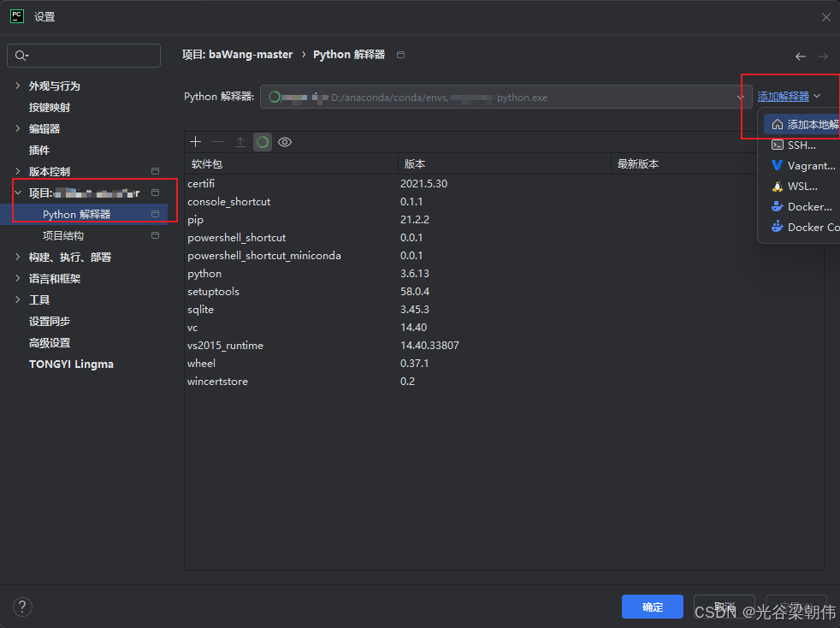Image resolution: width=840 pixels, height=628 pixels.
Task: Expand the 外观与行为 section
Action: coord(18,86)
